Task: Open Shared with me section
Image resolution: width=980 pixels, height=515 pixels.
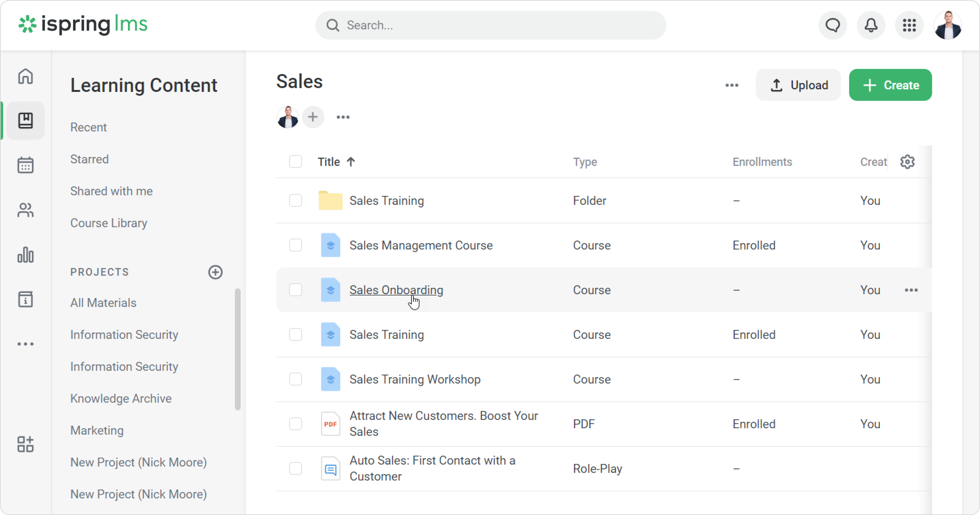Action: pos(111,191)
